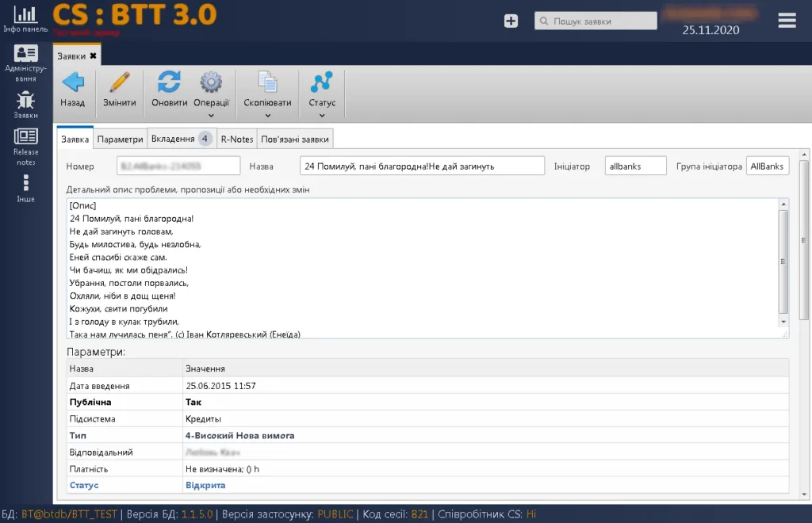Click the BT@btdb/BTT_TEST database status entry
The width and height of the screenshot is (812, 523).
point(70,514)
